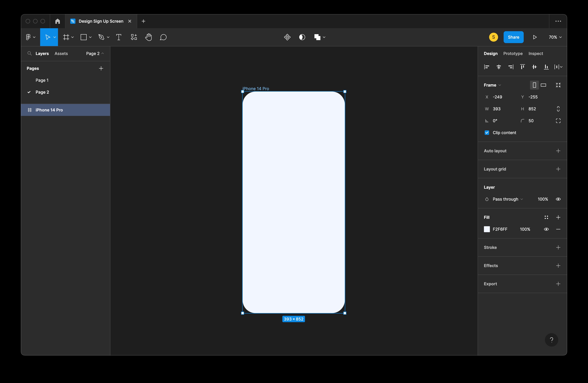Viewport: 588px width, 383px height.
Task: Switch to the Prototype tab
Action: coord(513,53)
